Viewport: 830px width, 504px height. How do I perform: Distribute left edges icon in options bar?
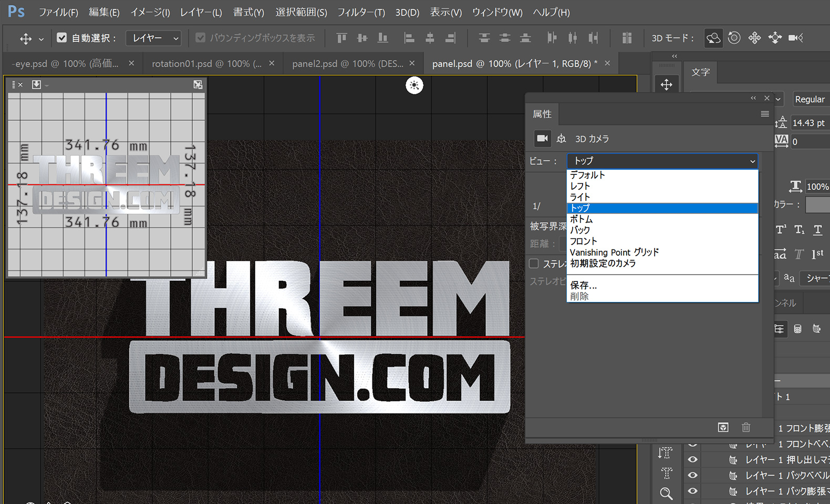point(552,38)
